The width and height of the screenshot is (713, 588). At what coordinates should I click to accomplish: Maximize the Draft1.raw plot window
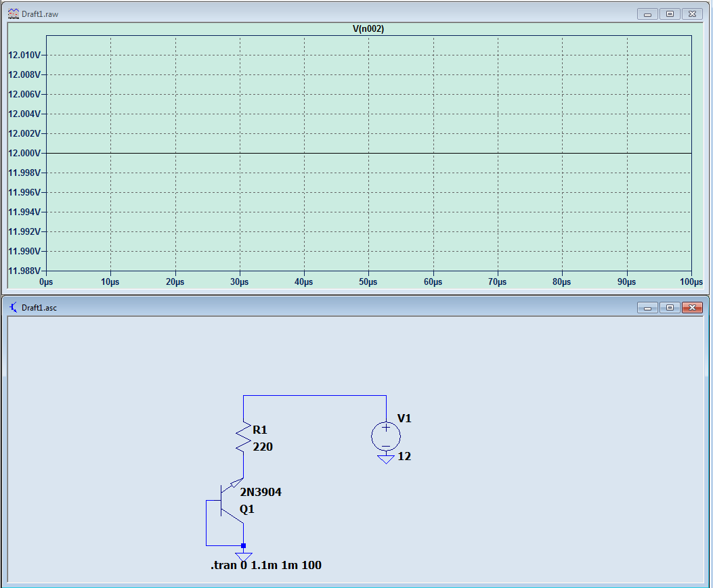tap(670, 14)
